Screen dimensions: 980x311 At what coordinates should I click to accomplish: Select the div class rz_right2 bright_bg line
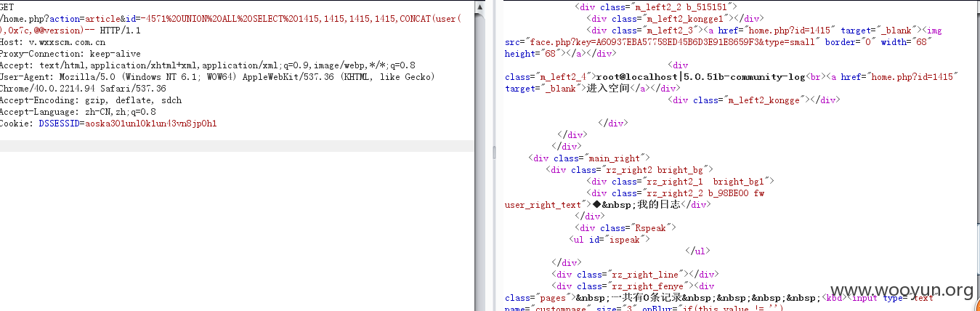pyautogui.click(x=631, y=170)
